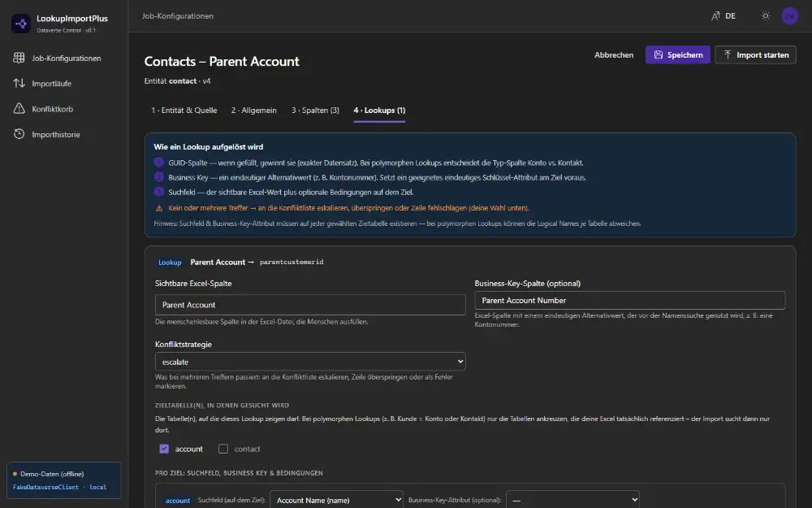This screenshot has height=508, width=812.
Task: Click the Konfliktkorb warning triangle icon
Action: click(x=19, y=108)
